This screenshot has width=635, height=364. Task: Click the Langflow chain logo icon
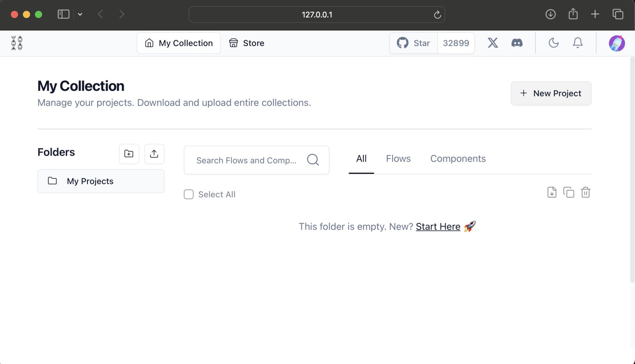17,43
